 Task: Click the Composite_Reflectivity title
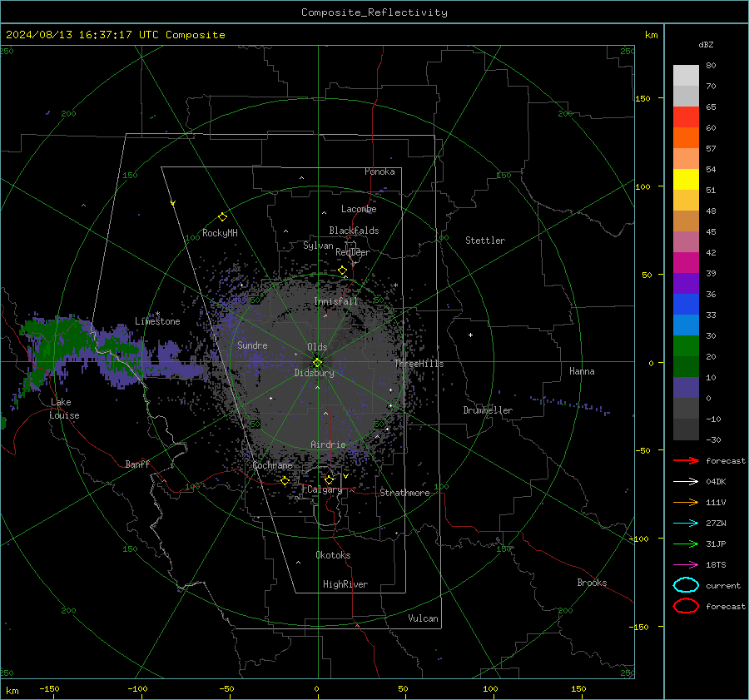click(374, 12)
